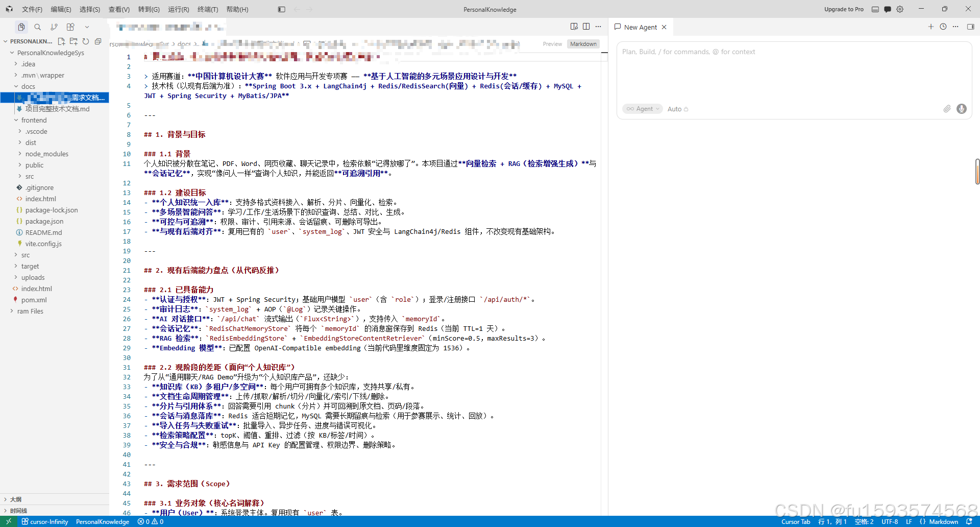Image resolution: width=980 pixels, height=527 pixels.
Task: Expand the node_modules folder
Action: click(x=55, y=154)
